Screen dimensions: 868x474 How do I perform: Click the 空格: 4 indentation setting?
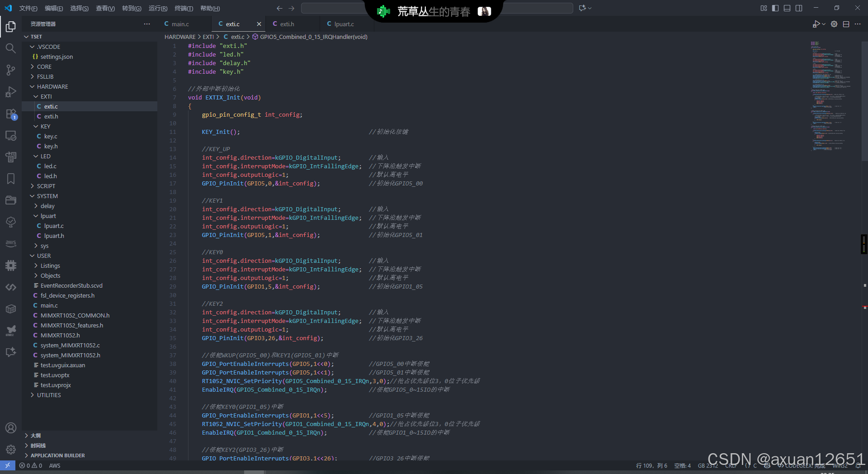click(682, 465)
